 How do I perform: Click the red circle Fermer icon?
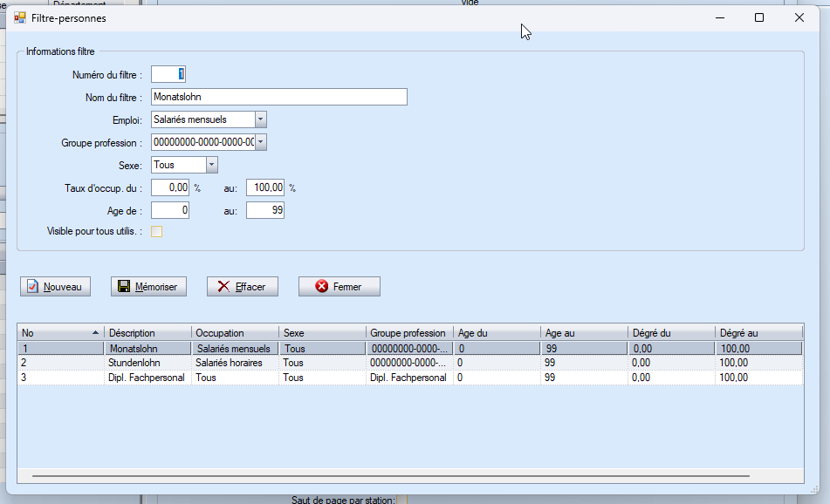[322, 287]
